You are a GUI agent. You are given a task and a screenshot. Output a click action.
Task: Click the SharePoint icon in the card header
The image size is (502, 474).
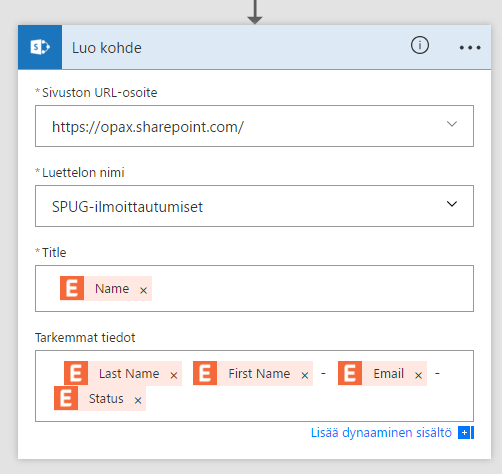(x=40, y=47)
